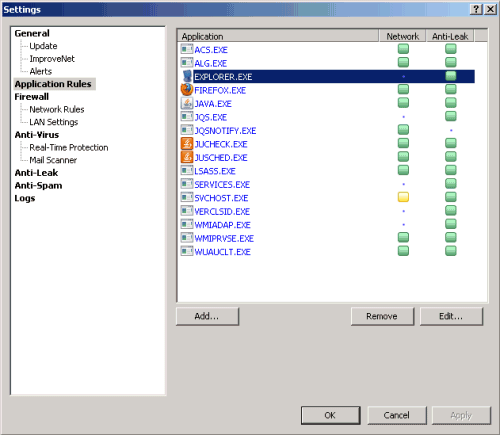Click the Network dot indicator for JQS.EXE
This screenshot has height=435, width=500.
click(x=403, y=117)
